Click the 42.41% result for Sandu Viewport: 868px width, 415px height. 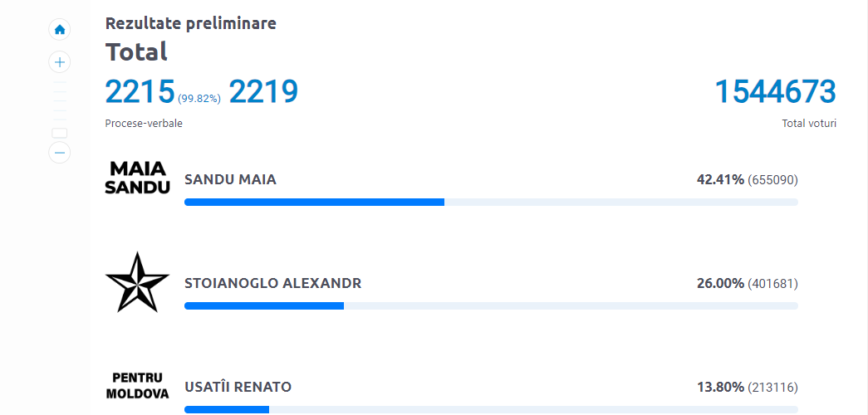[x=720, y=180]
